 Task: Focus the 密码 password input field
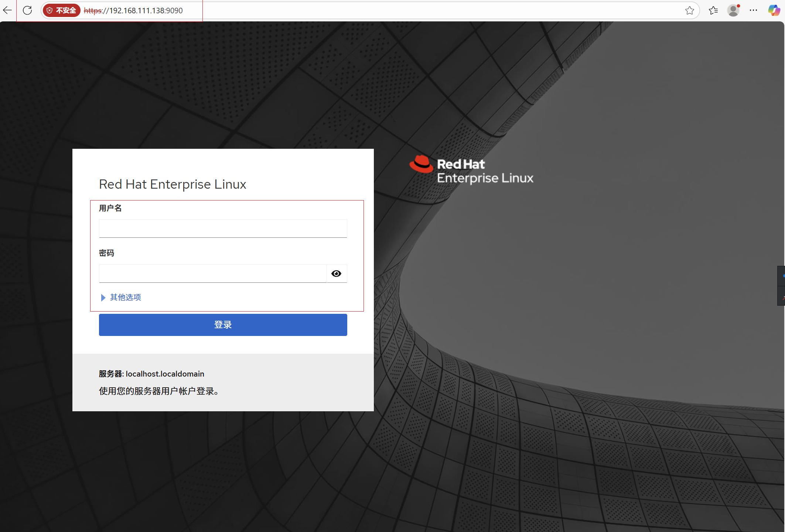[213, 274]
